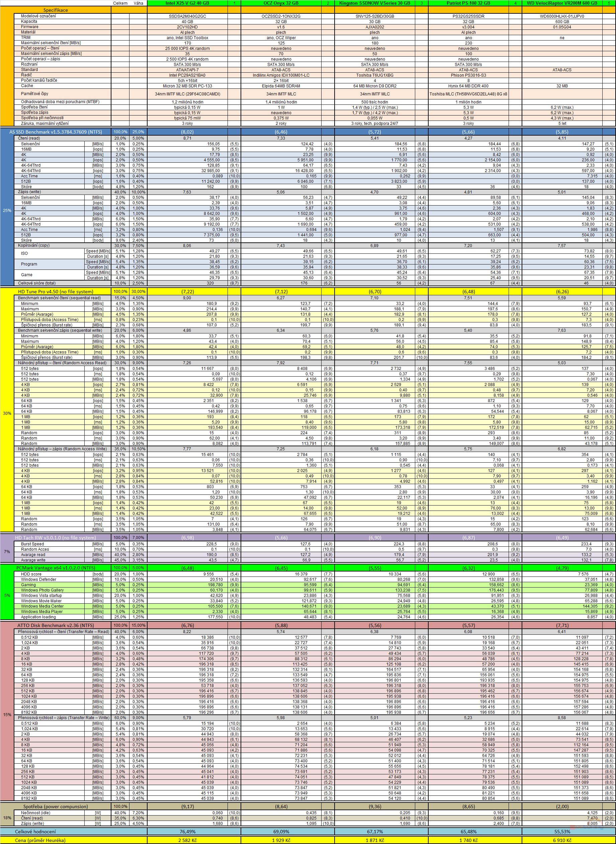The width and height of the screenshot is (616, 844).
Task: Select the overall score 65,48%
Action: pyautogui.click(x=468, y=831)
